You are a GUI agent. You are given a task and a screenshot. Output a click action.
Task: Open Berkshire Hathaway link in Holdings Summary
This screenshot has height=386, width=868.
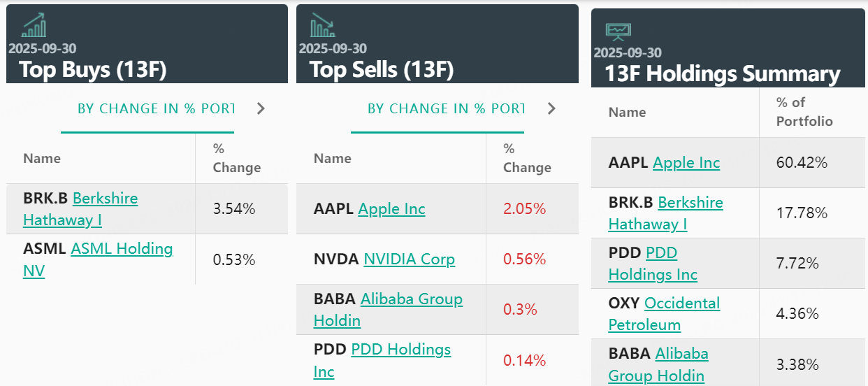(690, 203)
